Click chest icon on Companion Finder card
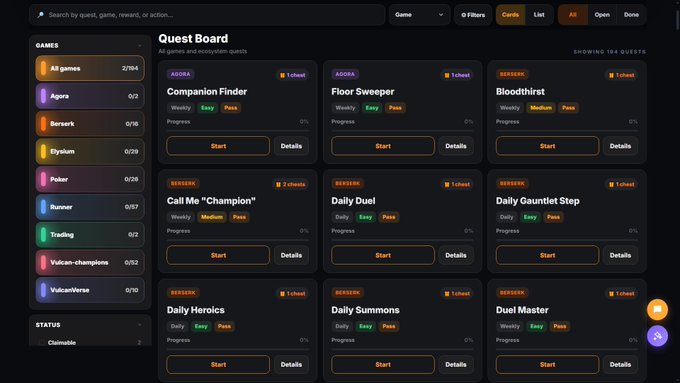680x383 pixels. [282, 75]
